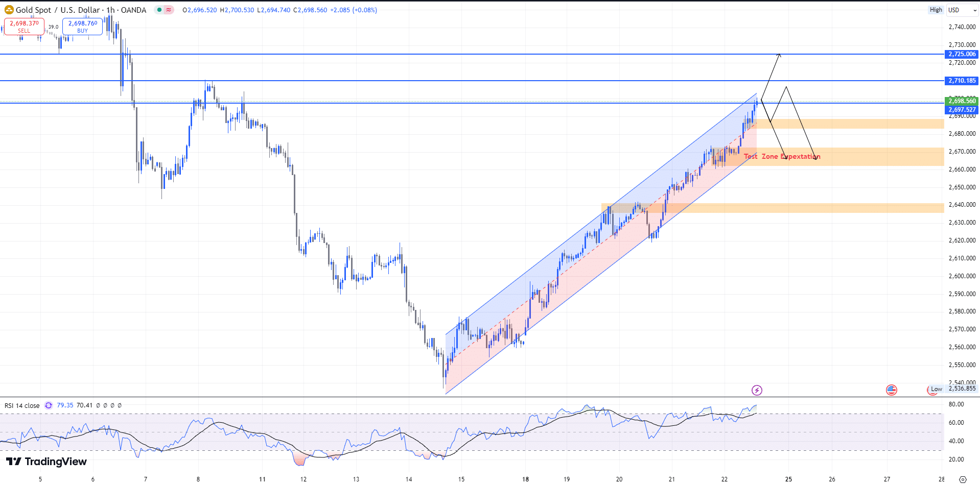
Task: Open the RSI indicator refresh/reload icon
Action: pos(48,405)
